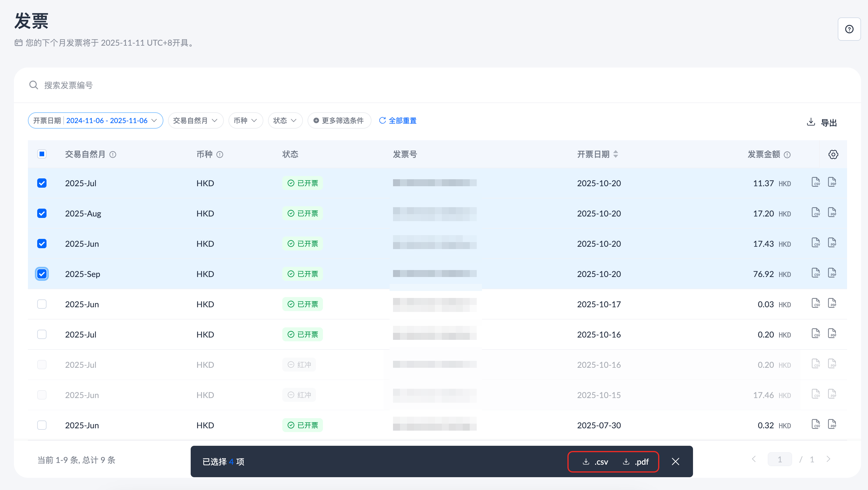Download PDF for 11.37 HKD invoice

832,182
